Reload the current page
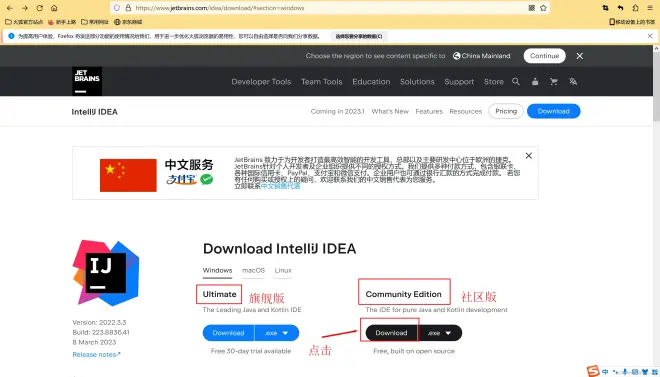Screen dimensions: 660x377 coord(40,8)
